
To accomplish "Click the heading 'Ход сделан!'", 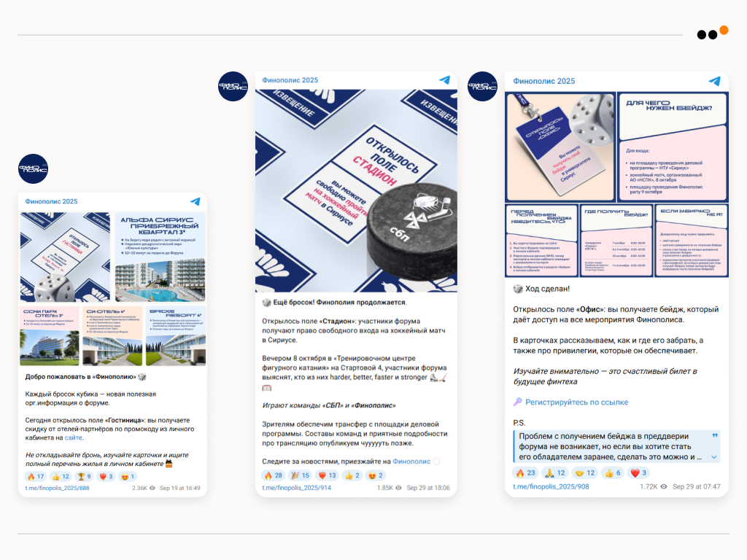I will [x=547, y=289].
